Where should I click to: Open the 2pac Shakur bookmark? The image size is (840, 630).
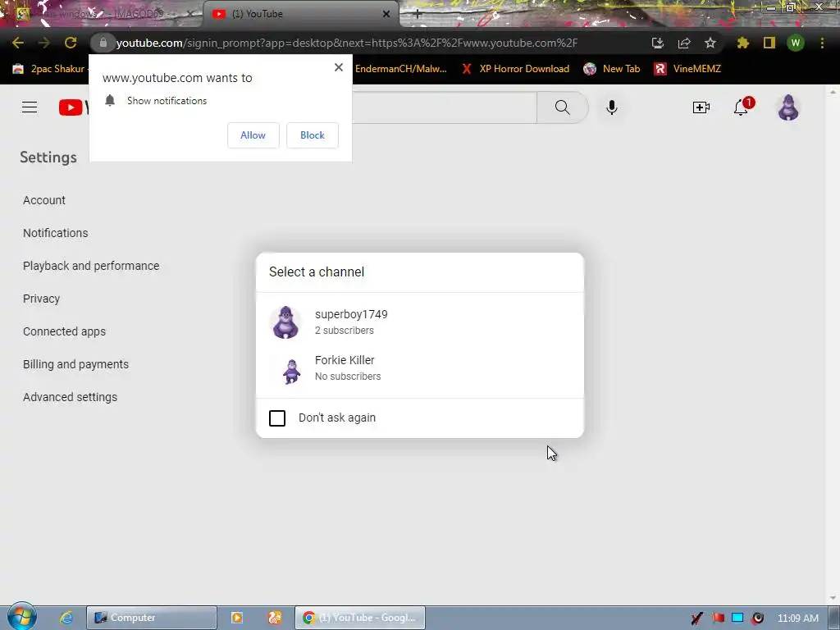click(x=48, y=69)
